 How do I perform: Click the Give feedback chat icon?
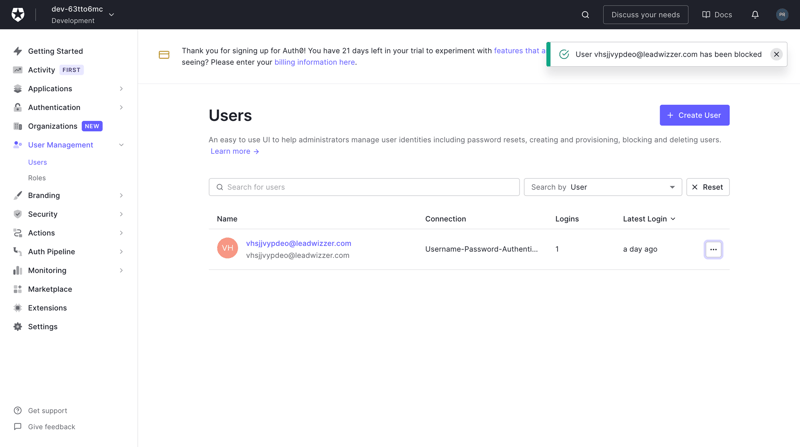click(x=18, y=427)
